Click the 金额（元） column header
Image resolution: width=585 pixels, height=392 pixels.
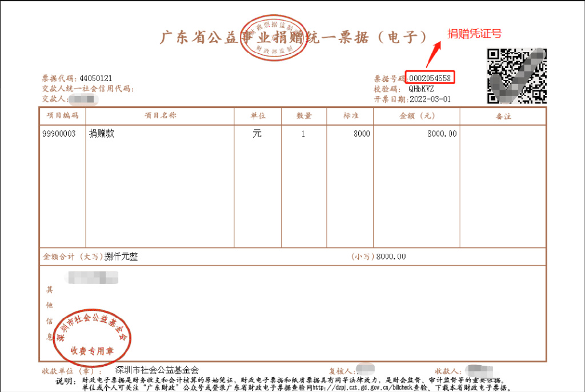pos(417,116)
